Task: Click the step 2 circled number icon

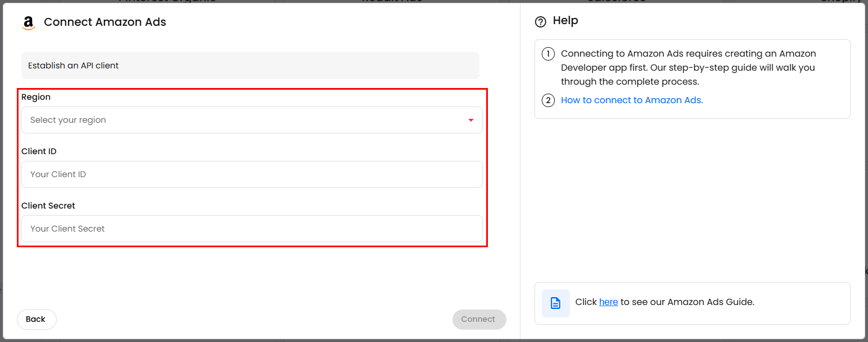Action: tap(547, 101)
